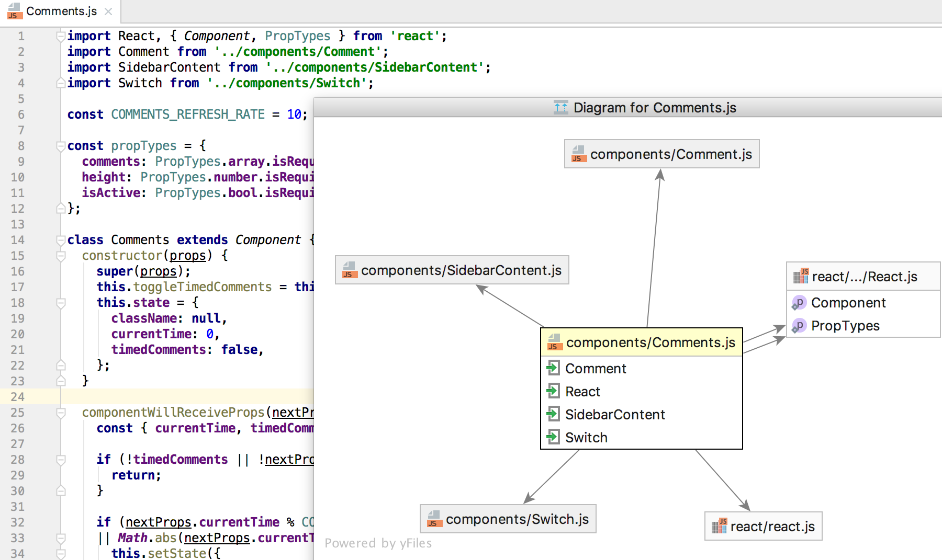Select SidebarContent import in Comments.js node
942x560 pixels.
[x=642, y=414]
